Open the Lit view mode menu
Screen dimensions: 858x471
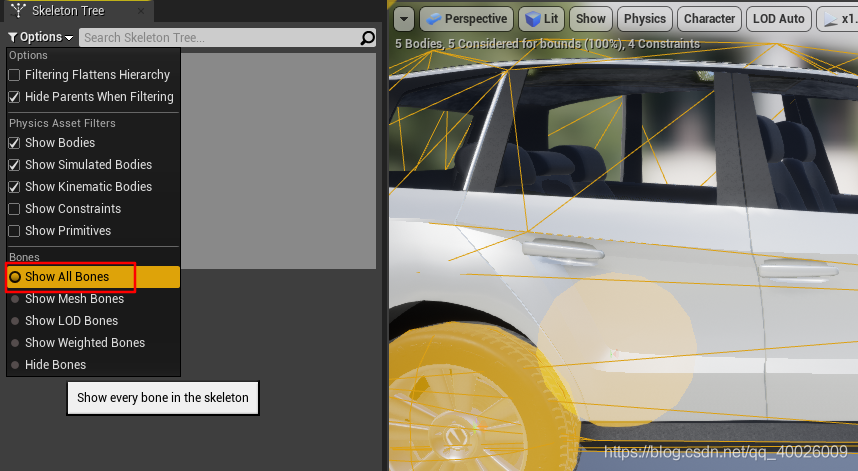point(541,19)
